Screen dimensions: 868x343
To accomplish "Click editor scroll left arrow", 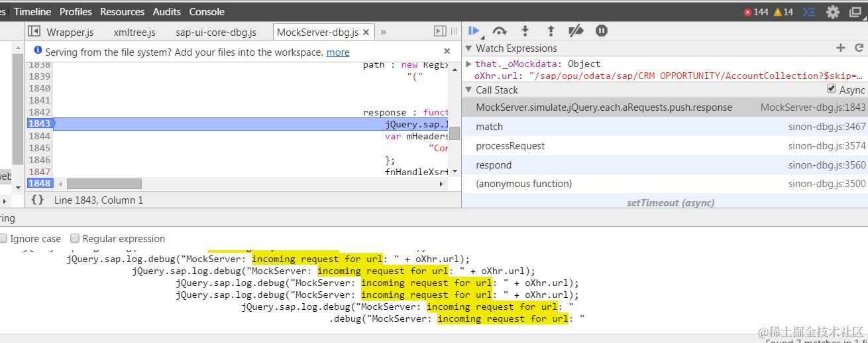I will tap(60, 184).
